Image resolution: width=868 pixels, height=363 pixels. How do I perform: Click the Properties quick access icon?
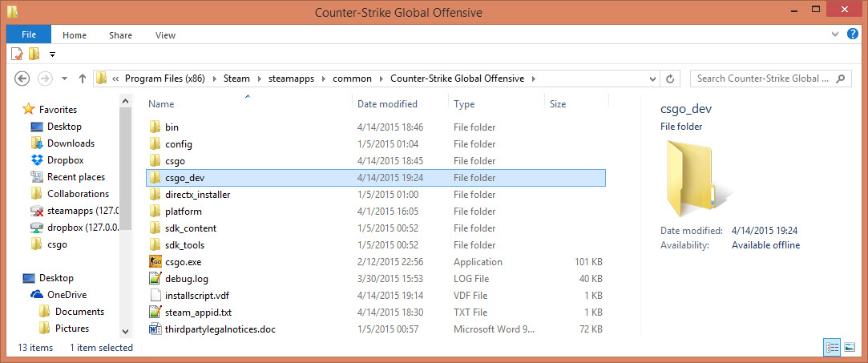coord(17,54)
